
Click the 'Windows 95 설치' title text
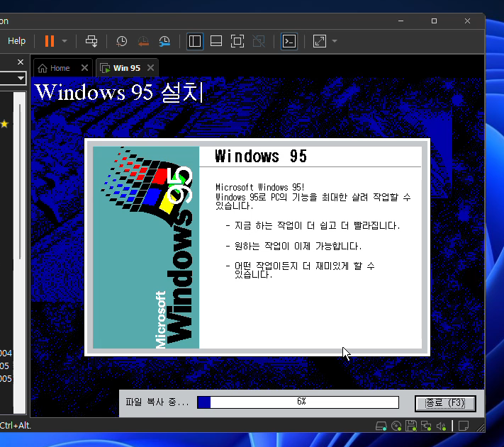click(x=119, y=93)
